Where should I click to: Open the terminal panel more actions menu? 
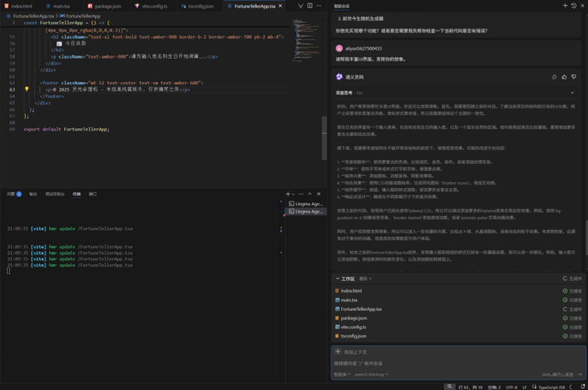(300, 194)
